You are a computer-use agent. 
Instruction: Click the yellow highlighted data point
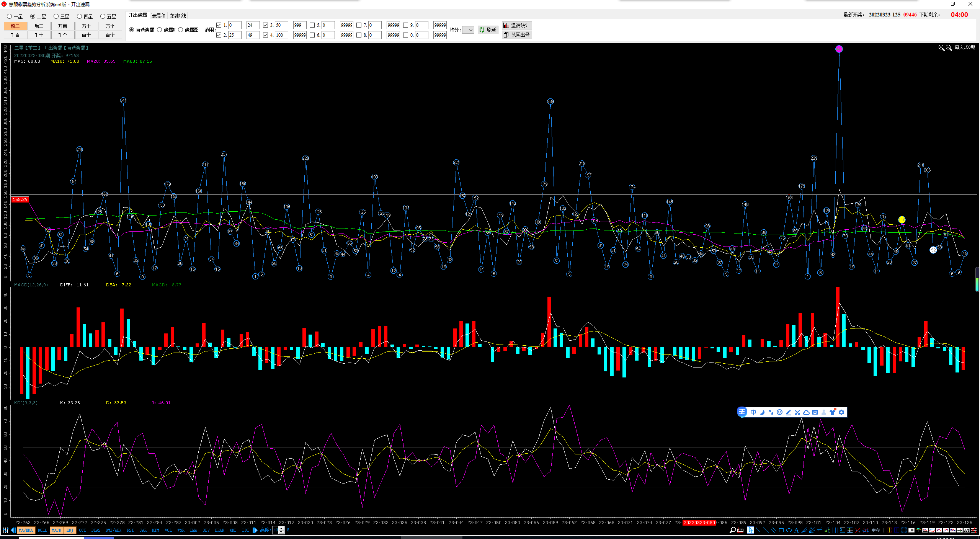coord(902,220)
